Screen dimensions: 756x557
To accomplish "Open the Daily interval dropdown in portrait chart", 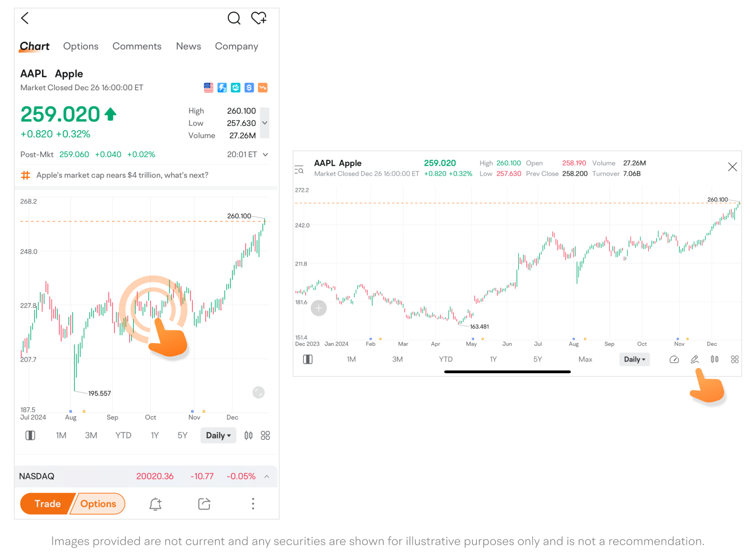I will click(x=218, y=435).
